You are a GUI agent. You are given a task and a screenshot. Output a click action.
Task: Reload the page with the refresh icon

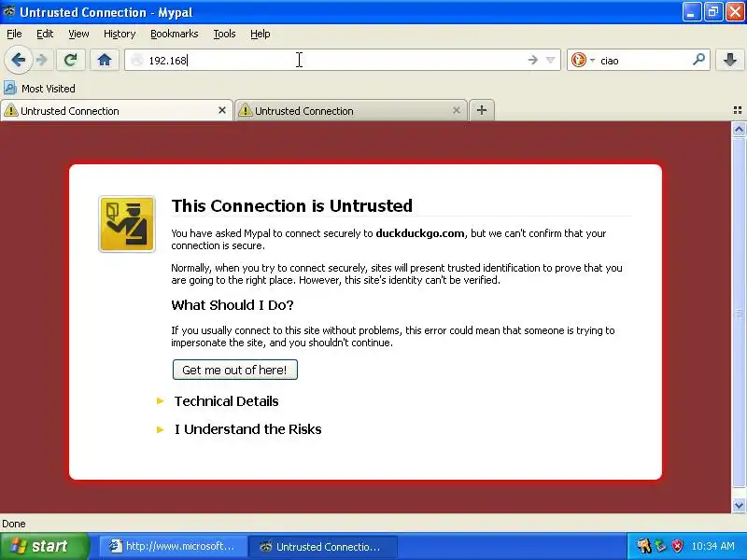(x=71, y=60)
